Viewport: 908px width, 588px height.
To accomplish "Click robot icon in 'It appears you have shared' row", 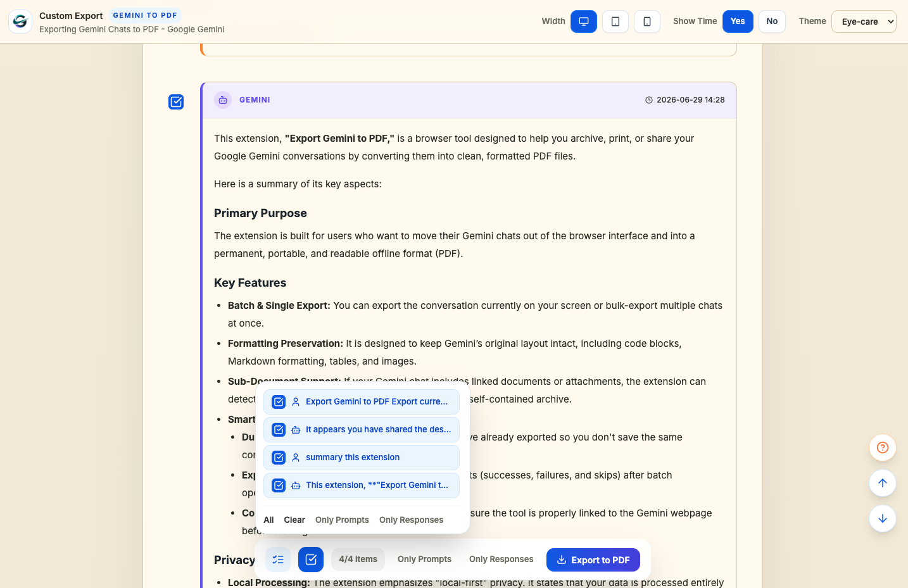I will tap(296, 430).
